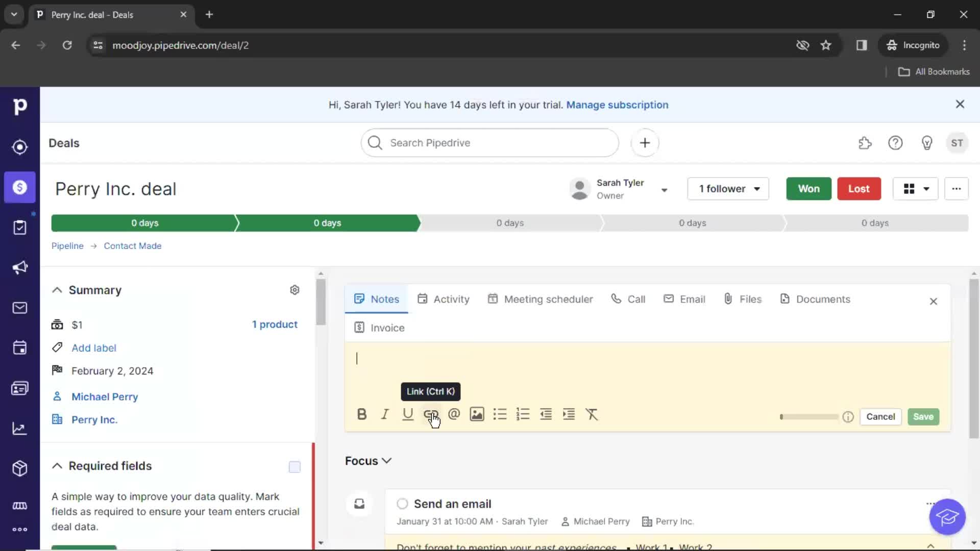Image resolution: width=980 pixels, height=551 pixels.
Task: Click the Insert image icon
Action: click(477, 414)
